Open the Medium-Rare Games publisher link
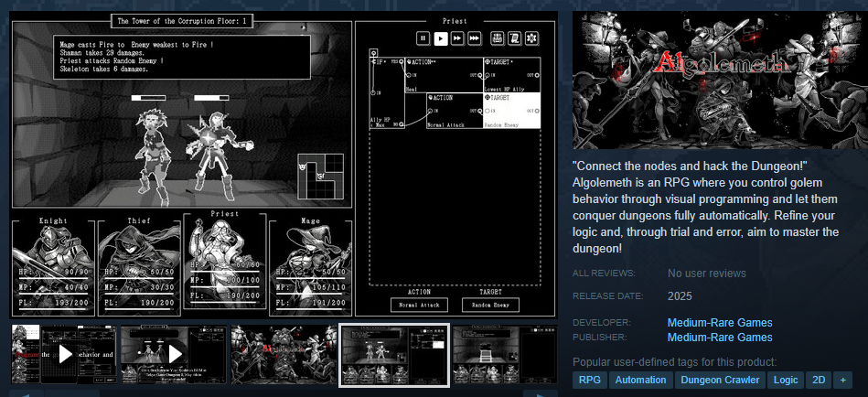The height and width of the screenshot is (397, 868). tap(720, 338)
